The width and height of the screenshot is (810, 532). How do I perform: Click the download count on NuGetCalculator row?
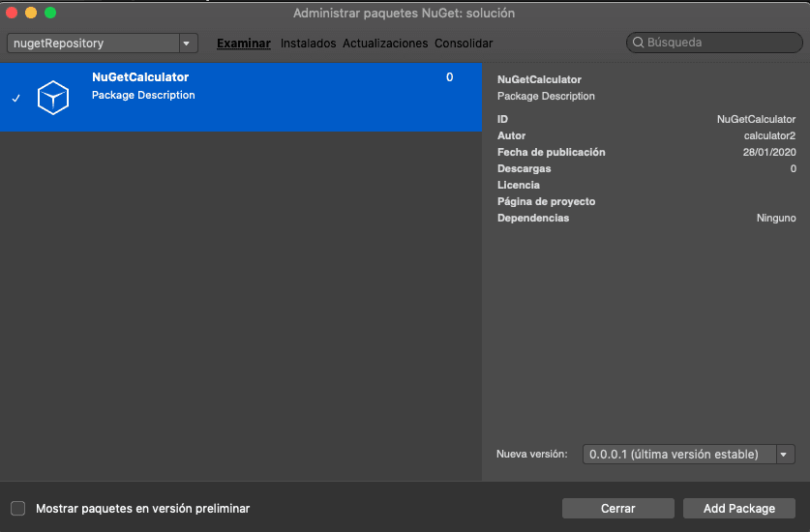point(449,77)
